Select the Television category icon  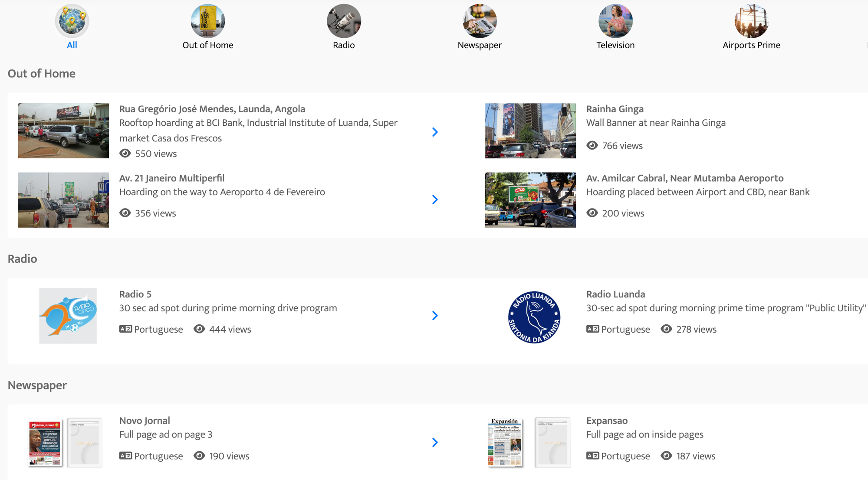tap(615, 21)
